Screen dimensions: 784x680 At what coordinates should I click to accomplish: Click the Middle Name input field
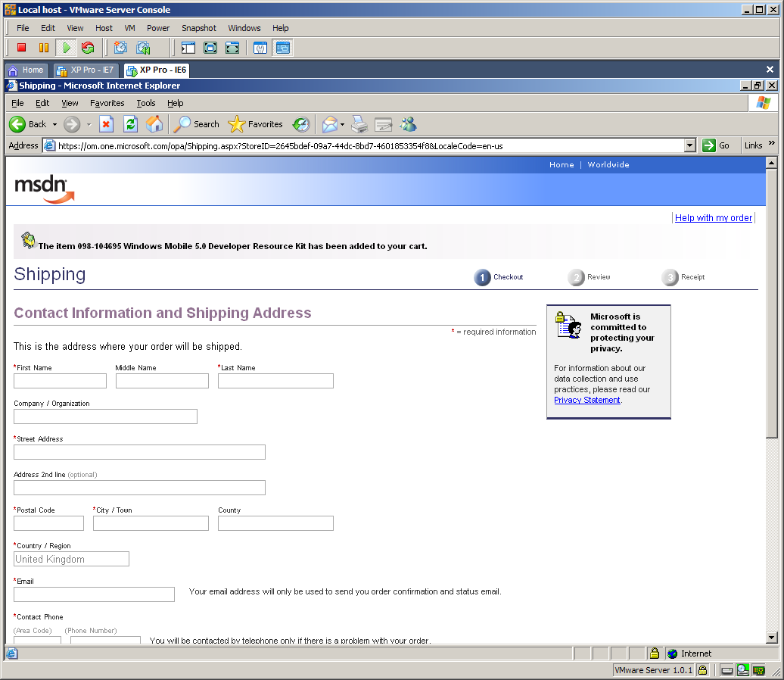pyautogui.click(x=162, y=381)
